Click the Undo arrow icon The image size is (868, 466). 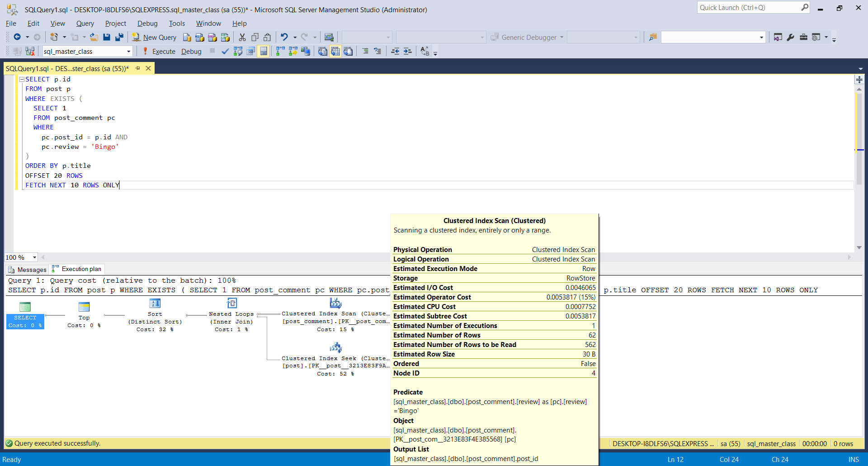284,37
